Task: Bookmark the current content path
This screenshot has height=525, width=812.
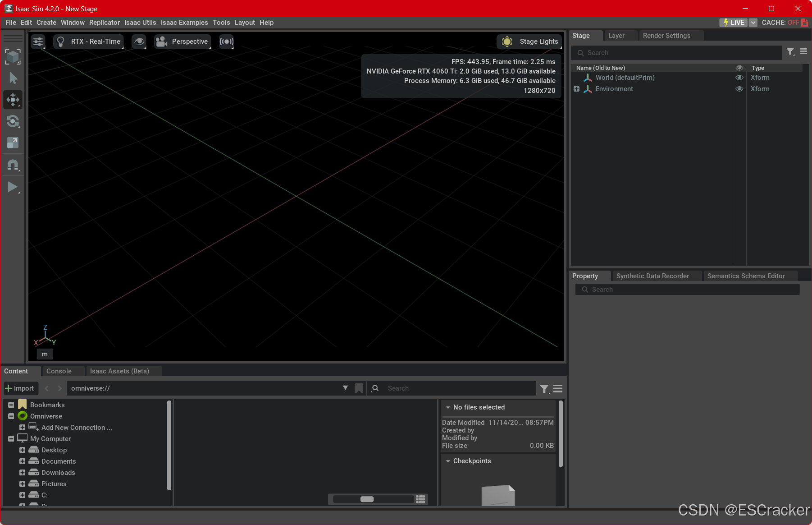Action: click(359, 388)
